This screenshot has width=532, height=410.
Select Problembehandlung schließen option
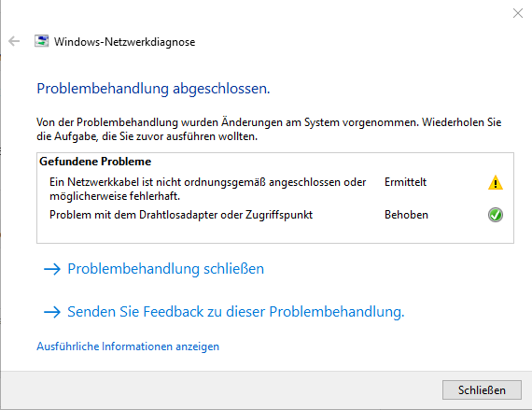tap(165, 269)
